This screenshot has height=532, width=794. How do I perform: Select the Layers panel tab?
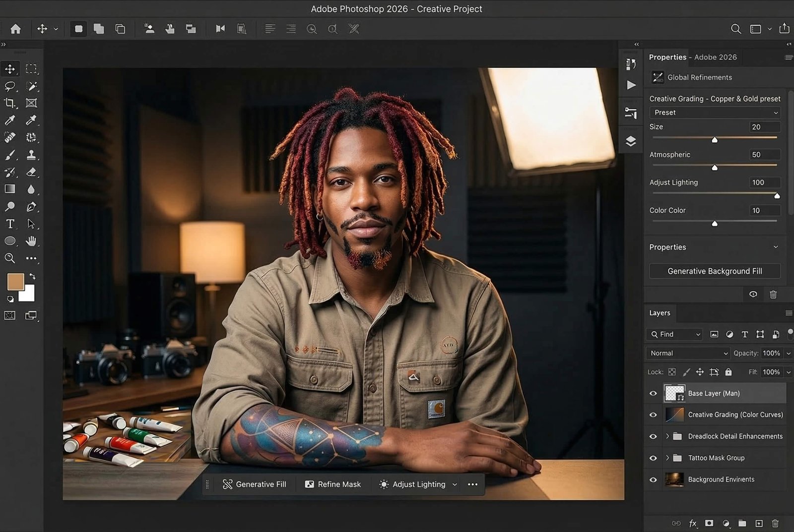(660, 313)
